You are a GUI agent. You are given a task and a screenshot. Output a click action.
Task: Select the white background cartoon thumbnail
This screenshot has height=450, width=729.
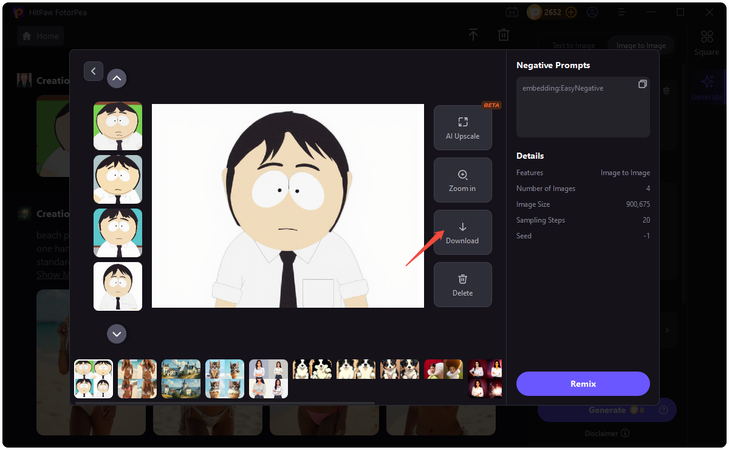pyautogui.click(x=118, y=286)
